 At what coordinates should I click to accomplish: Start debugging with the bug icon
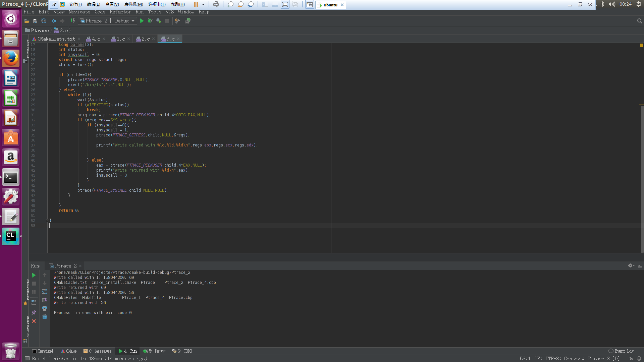pyautogui.click(x=150, y=21)
